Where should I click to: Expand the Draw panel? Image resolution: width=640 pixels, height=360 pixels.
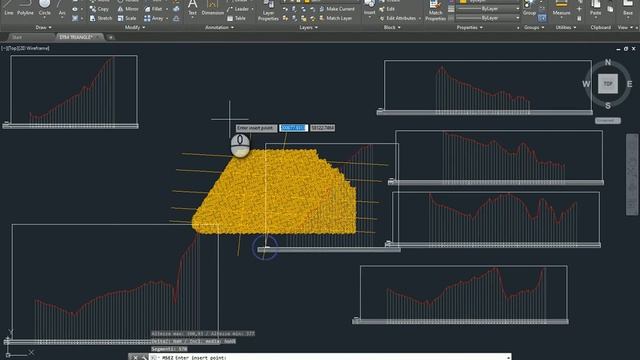point(44,27)
